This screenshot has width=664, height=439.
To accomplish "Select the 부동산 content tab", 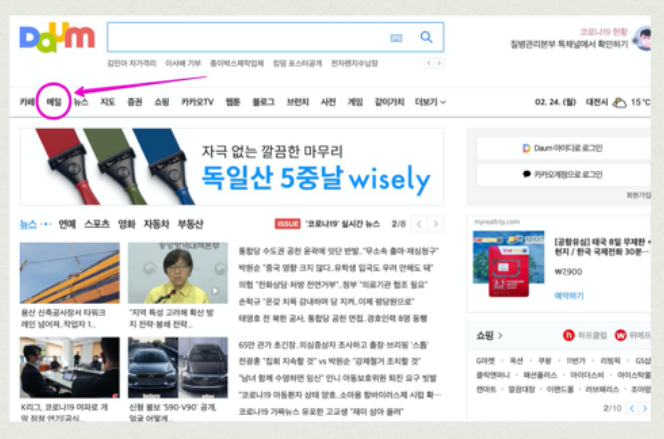I will [x=191, y=224].
